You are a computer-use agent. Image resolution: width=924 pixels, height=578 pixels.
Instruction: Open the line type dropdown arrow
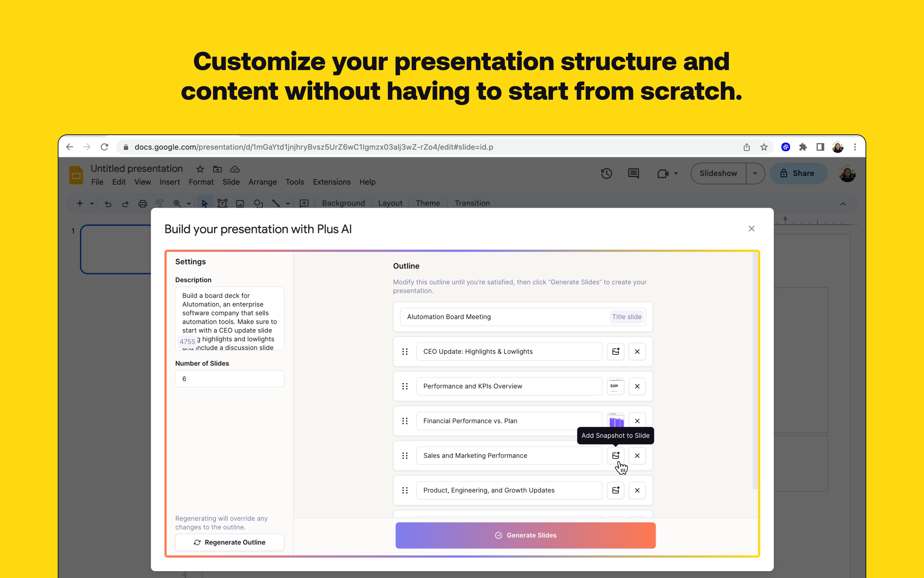tap(288, 203)
